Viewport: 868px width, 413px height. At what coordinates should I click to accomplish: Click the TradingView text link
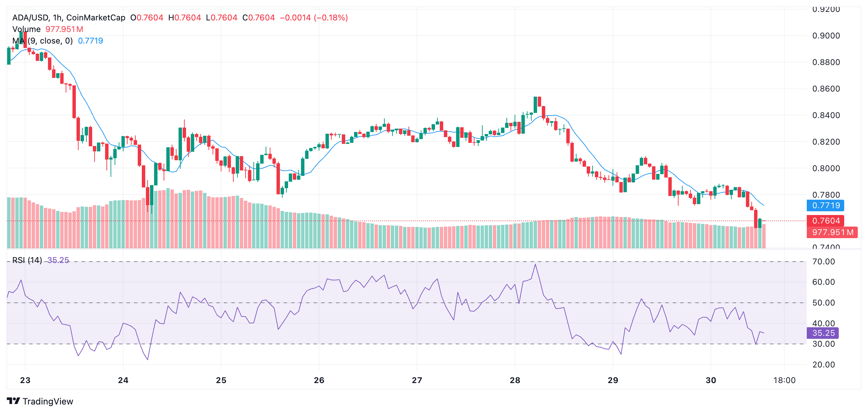click(48, 401)
